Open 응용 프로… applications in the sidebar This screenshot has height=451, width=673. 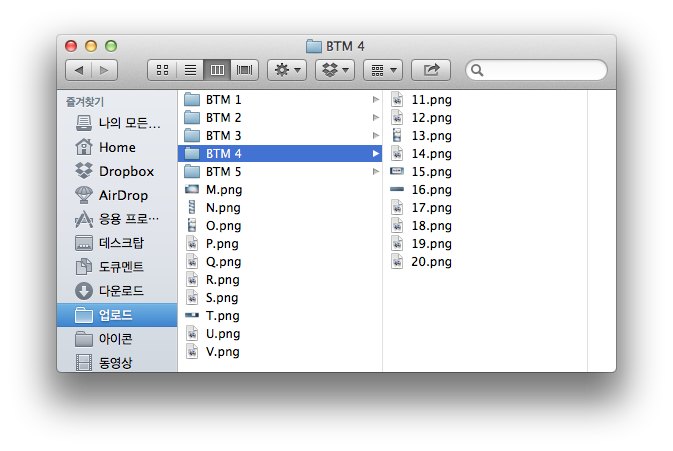(117, 219)
